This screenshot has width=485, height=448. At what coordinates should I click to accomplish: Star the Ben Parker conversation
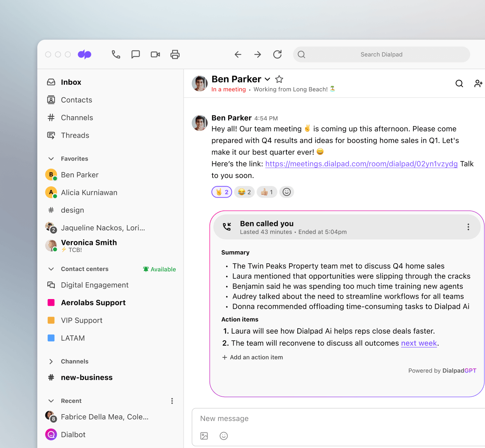pyautogui.click(x=279, y=79)
